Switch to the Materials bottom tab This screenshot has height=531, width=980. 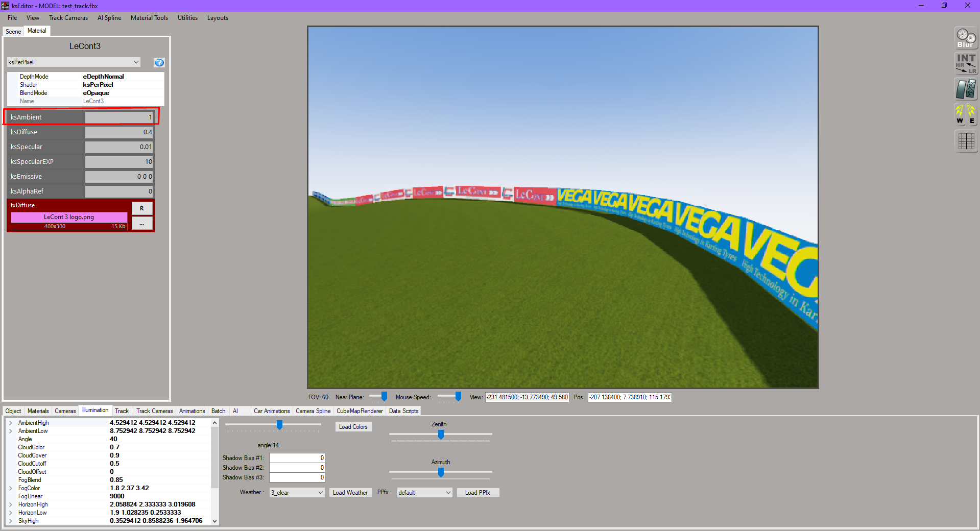click(38, 411)
